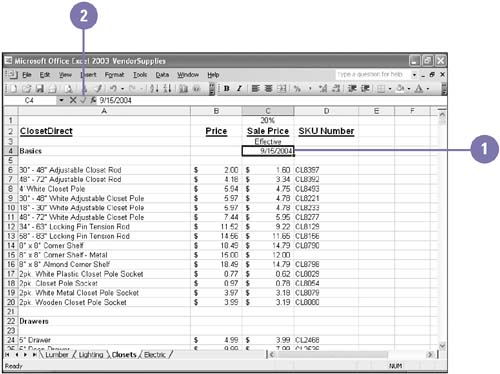
Task: Open Insert Function fx button
Action: tap(93, 100)
